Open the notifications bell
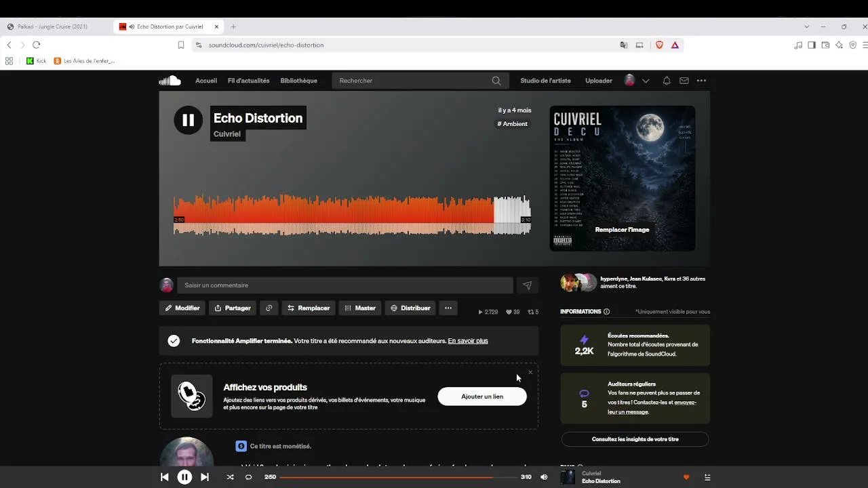868x488 pixels. [x=667, y=81]
